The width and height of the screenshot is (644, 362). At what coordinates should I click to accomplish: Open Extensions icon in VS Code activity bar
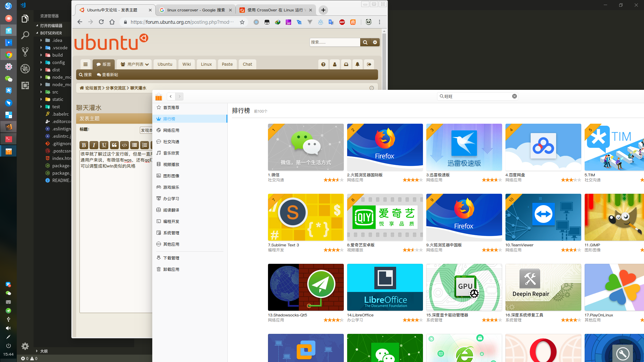click(x=25, y=85)
